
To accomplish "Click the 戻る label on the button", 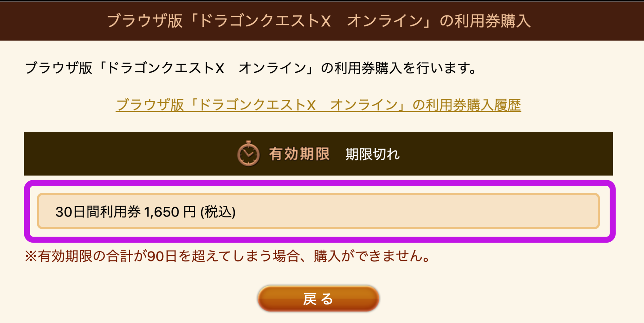I will point(317,299).
